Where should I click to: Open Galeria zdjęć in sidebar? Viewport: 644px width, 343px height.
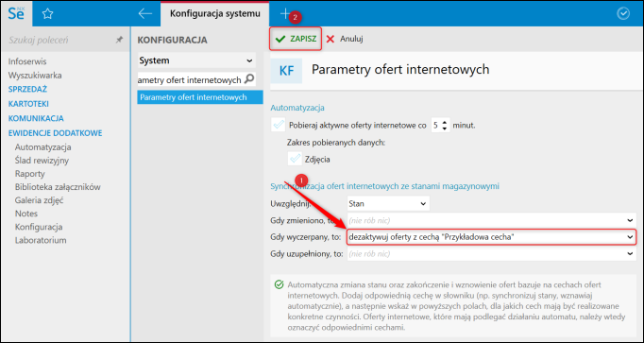click(x=39, y=200)
